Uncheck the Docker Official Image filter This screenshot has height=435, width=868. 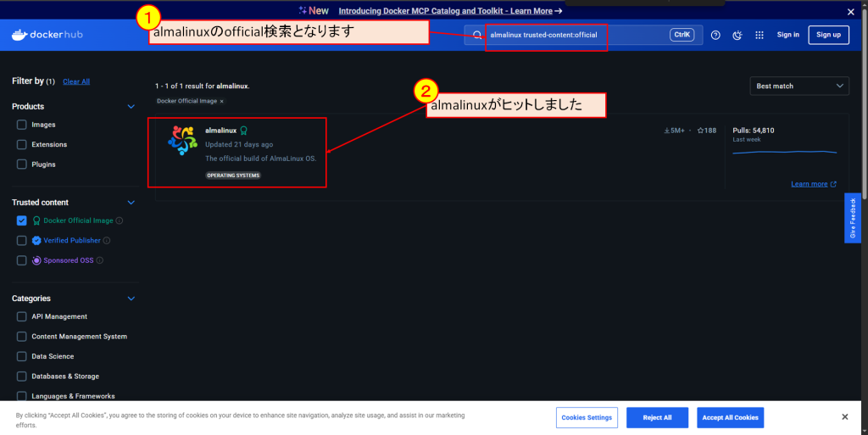pyautogui.click(x=21, y=220)
